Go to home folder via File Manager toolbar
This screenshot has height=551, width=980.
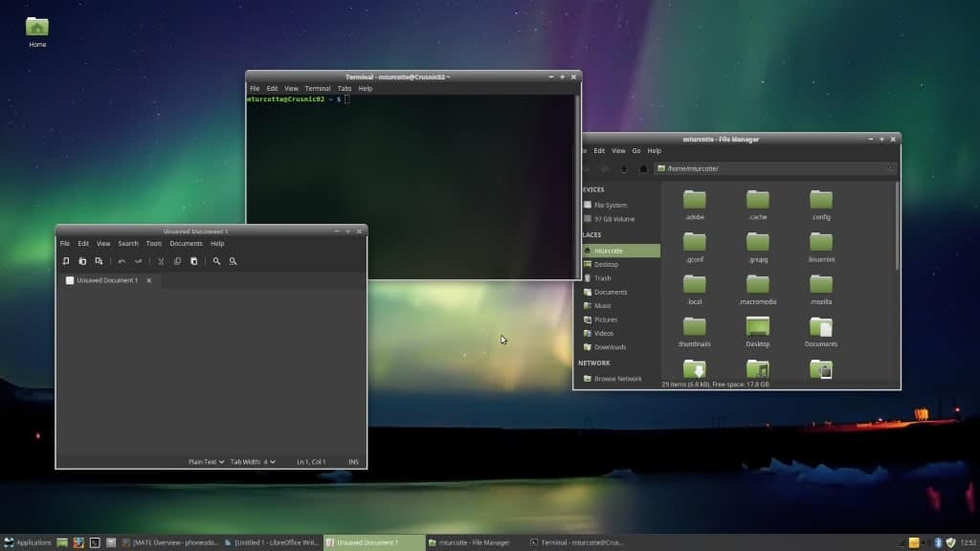pyautogui.click(x=644, y=168)
